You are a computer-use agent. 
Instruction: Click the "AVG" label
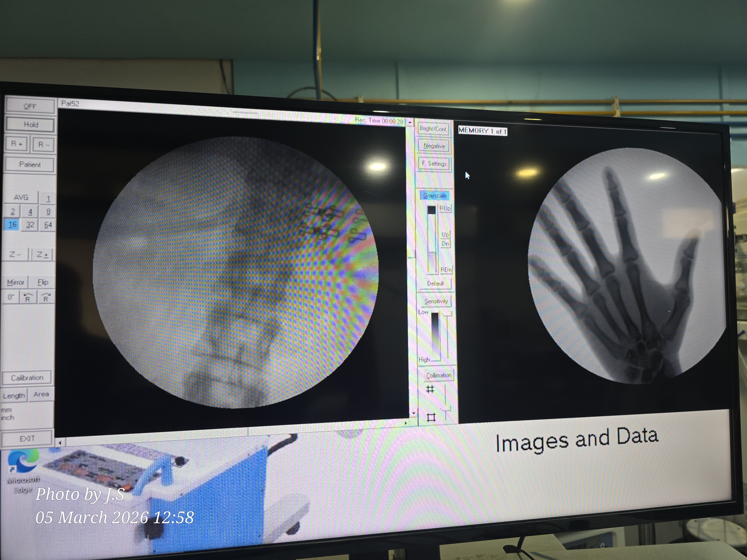coord(21,197)
